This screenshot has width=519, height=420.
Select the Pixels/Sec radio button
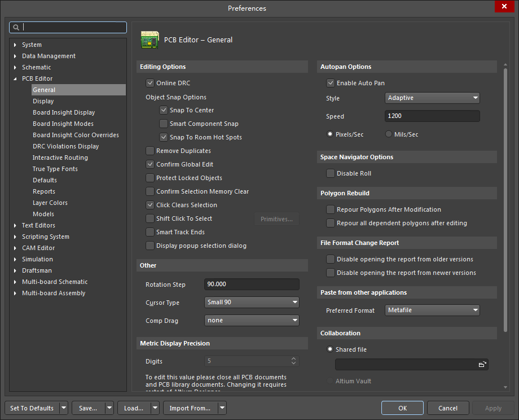(330, 134)
